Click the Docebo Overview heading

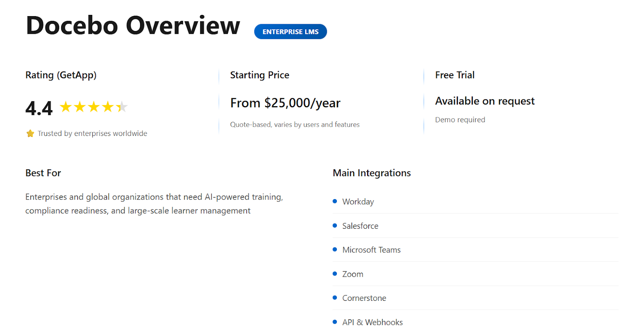pos(133,25)
